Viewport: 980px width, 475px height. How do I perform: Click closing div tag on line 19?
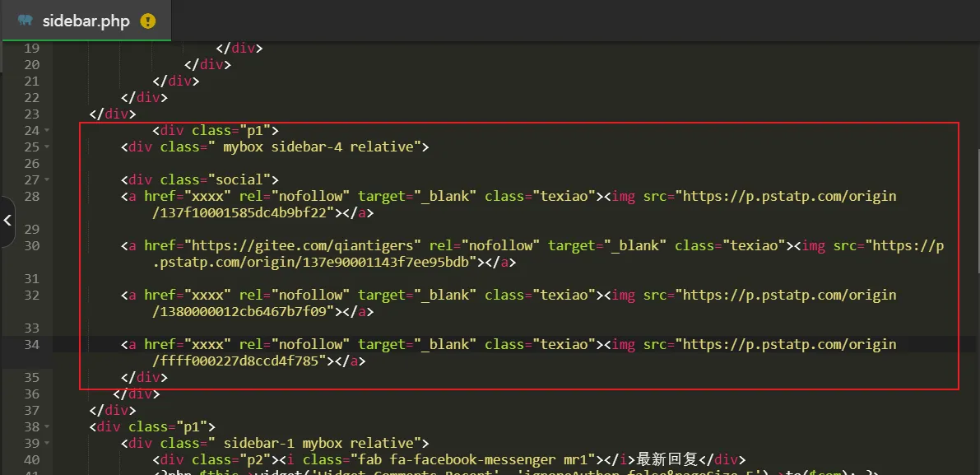pos(239,48)
